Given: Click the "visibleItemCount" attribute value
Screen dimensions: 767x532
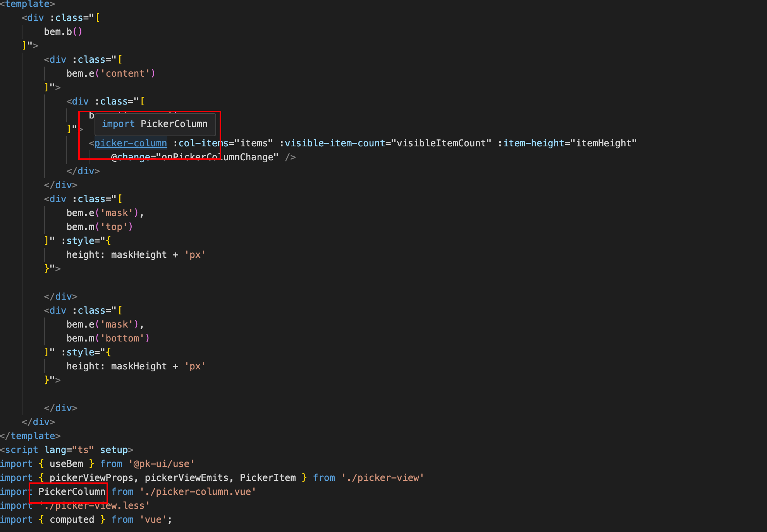Looking at the screenshot, I should pos(441,143).
